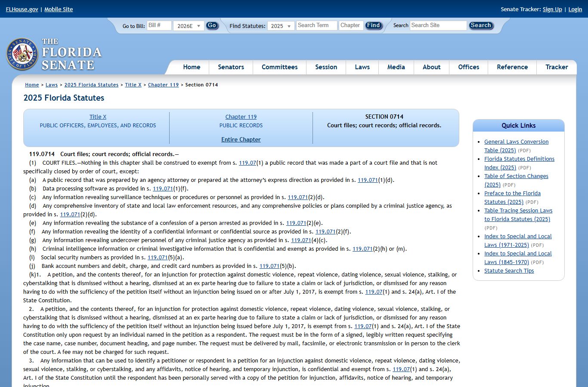Click the Chapter 119 breadcrumb link
588x387 pixels.
163,85
